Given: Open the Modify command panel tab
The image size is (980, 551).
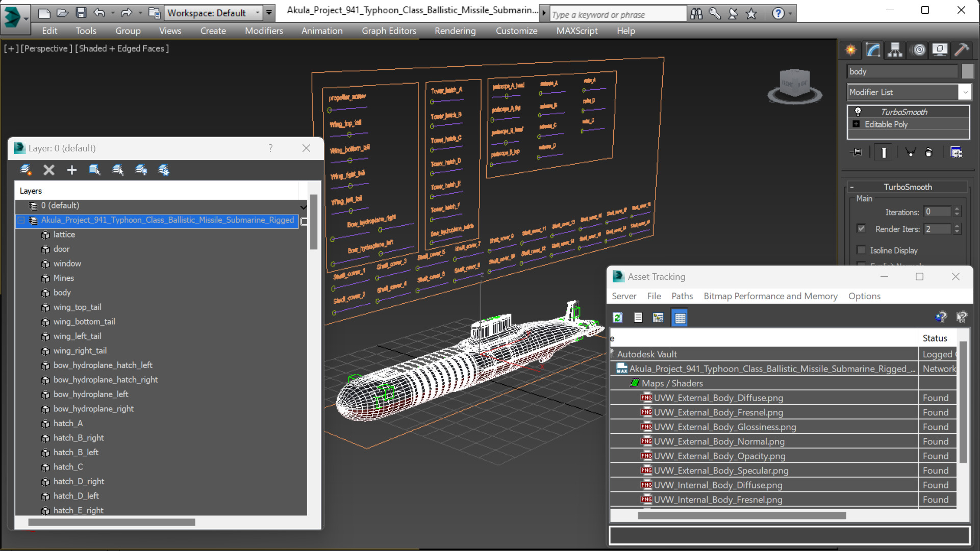Looking at the screenshot, I should pyautogui.click(x=873, y=50).
